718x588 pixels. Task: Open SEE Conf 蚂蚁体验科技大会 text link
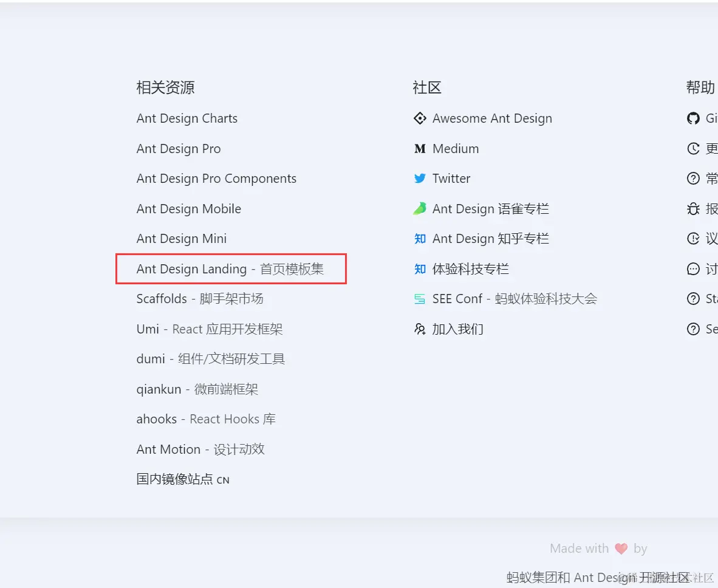(x=515, y=299)
